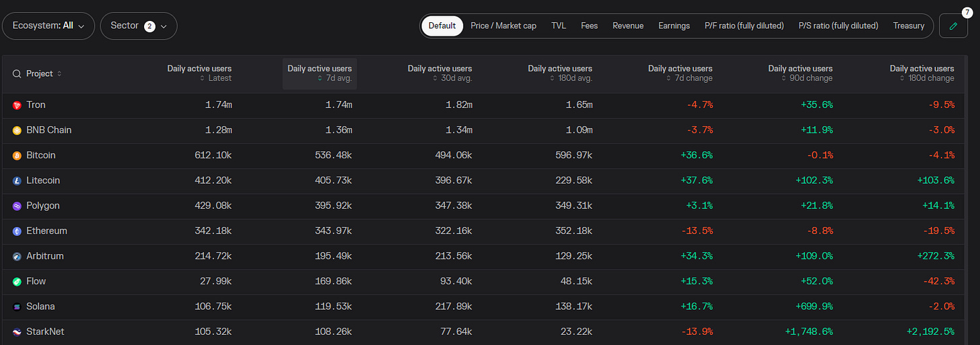Click Arbitrum's +272.3% 180d change

point(934,257)
